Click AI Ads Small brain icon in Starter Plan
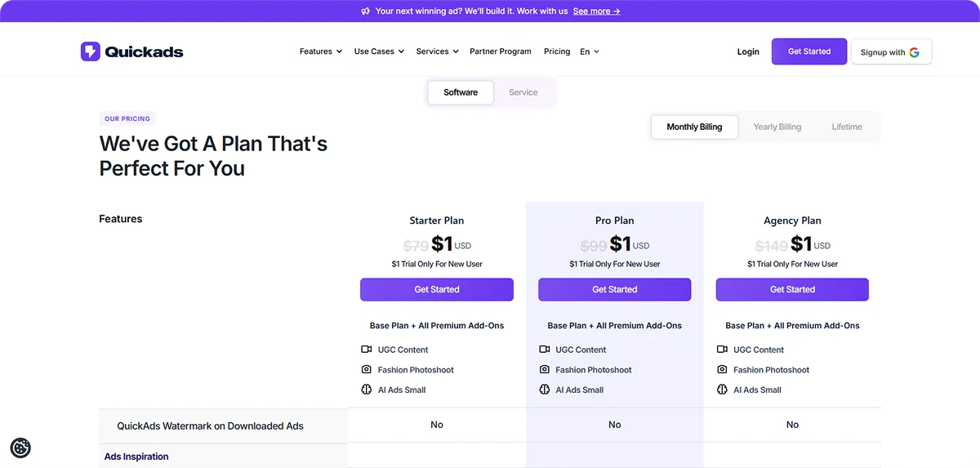The image size is (980, 468). point(367,390)
